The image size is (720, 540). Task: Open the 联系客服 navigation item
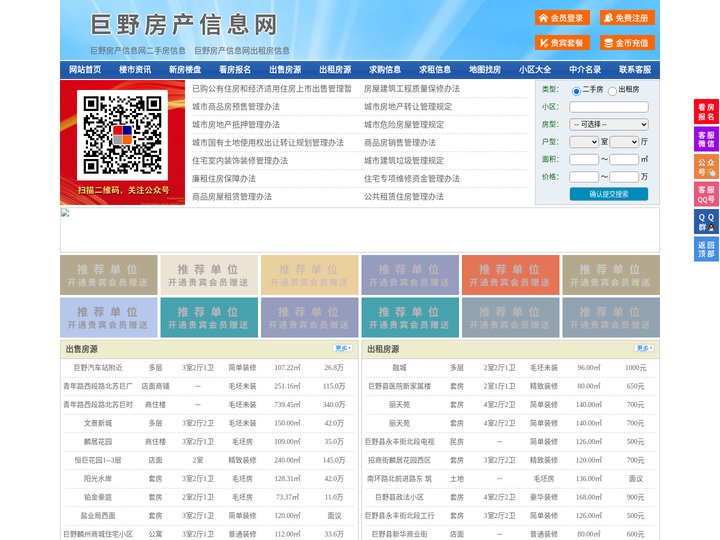coord(635,70)
